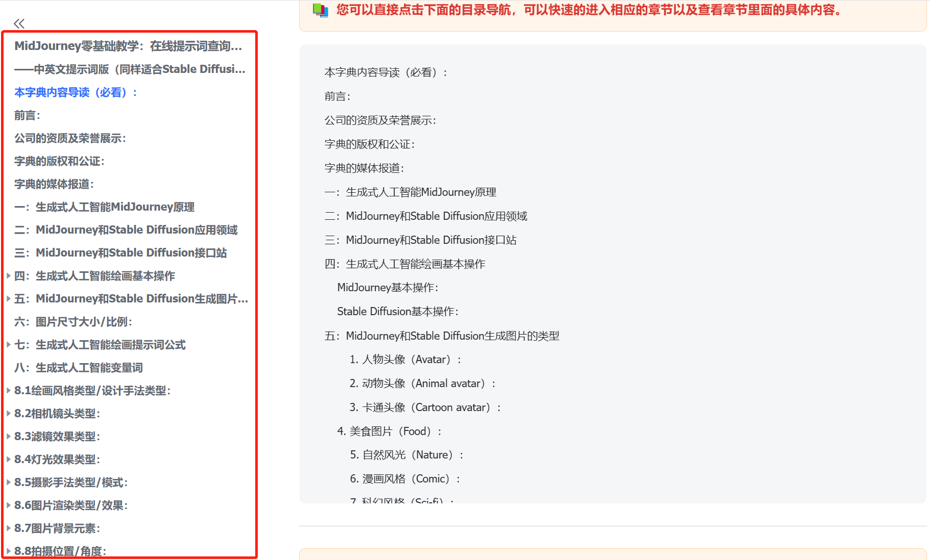Open 字典的媒体报道 in the sidebar

coord(54,184)
